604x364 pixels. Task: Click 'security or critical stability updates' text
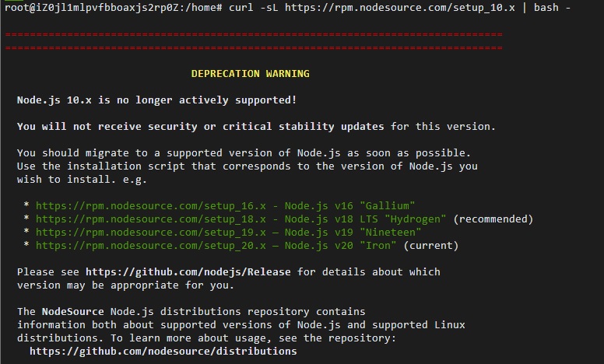click(266, 127)
